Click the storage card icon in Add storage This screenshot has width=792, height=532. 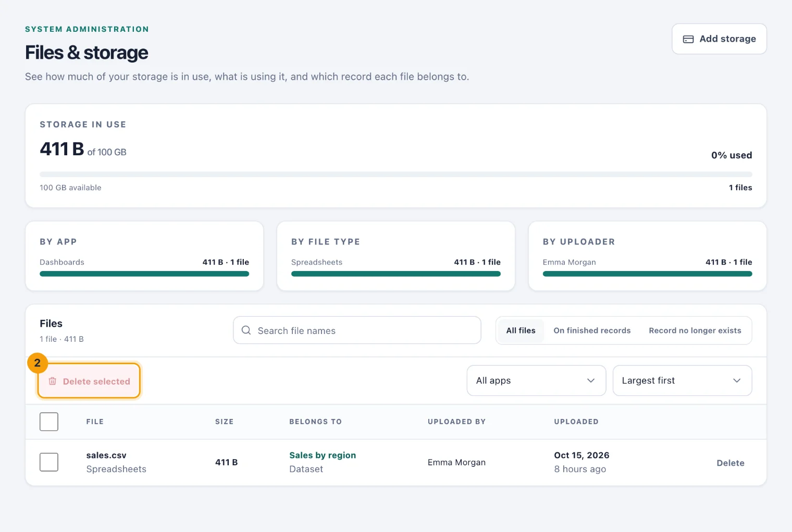point(688,39)
